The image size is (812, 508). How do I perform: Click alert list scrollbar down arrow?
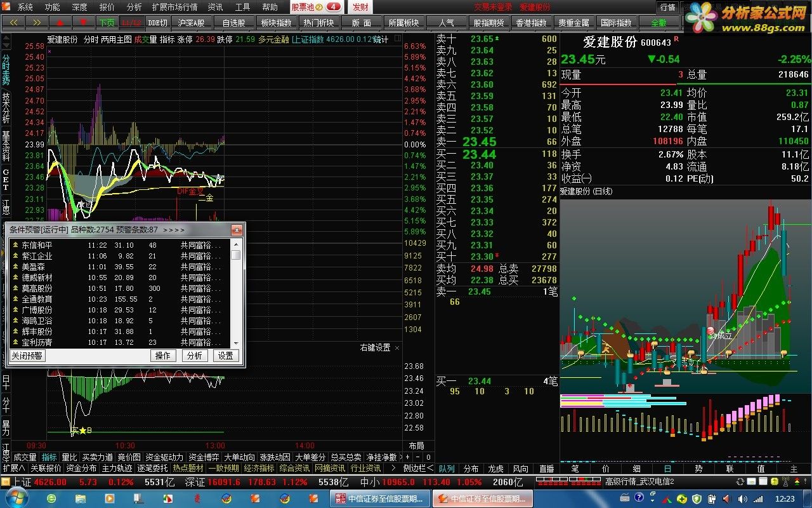[236, 342]
